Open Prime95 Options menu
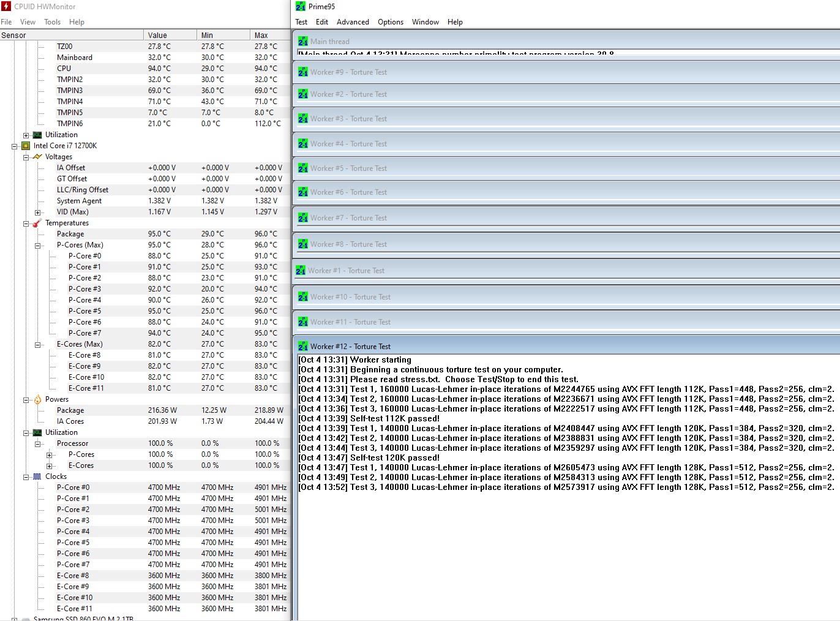Image resolution: width=840 pixels, height=621 pixels. pyautogui.click(x=391, y=22)
